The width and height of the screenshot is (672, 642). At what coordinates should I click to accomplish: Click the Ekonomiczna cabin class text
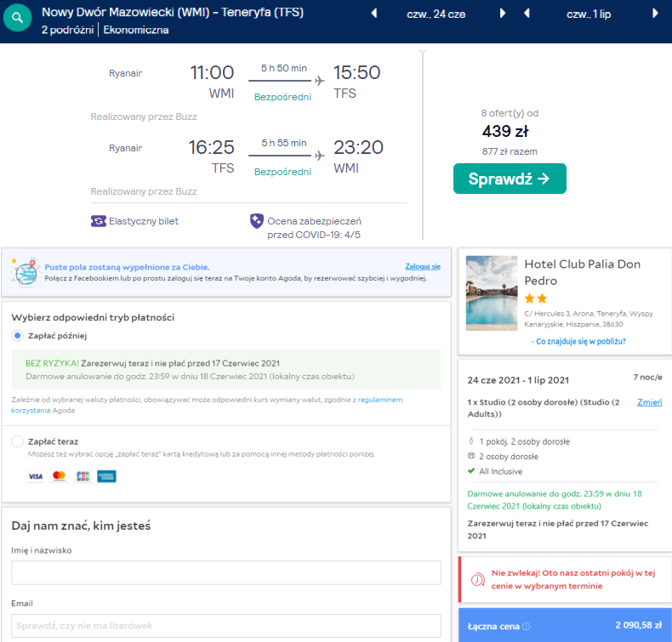tap(136, 30)
